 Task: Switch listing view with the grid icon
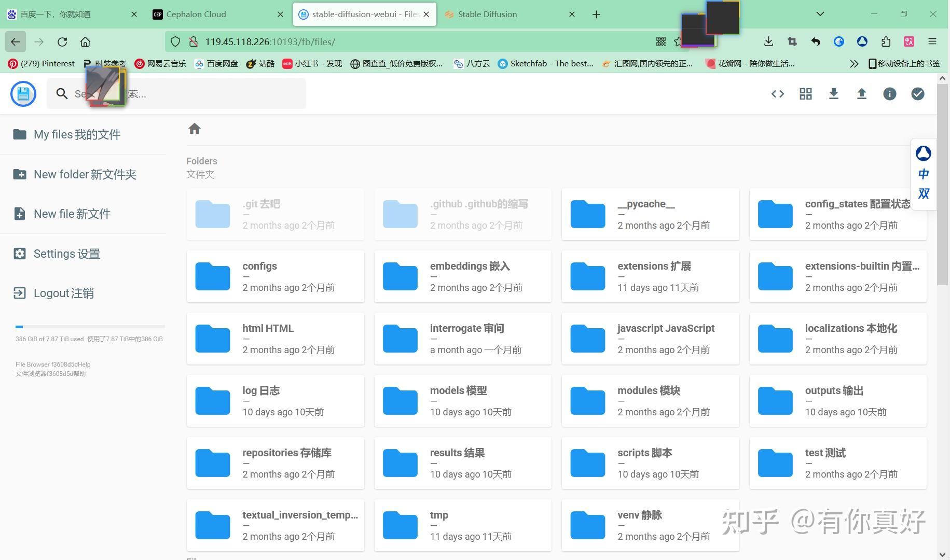(805, 94)
